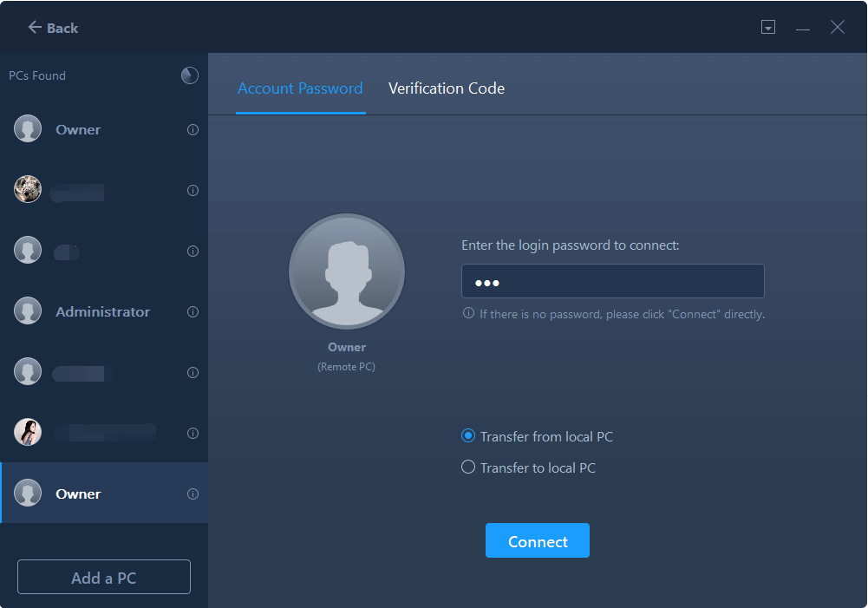Open info icon for highlighted Owner entry
This screenshot has height=608, width=868.
193,494
